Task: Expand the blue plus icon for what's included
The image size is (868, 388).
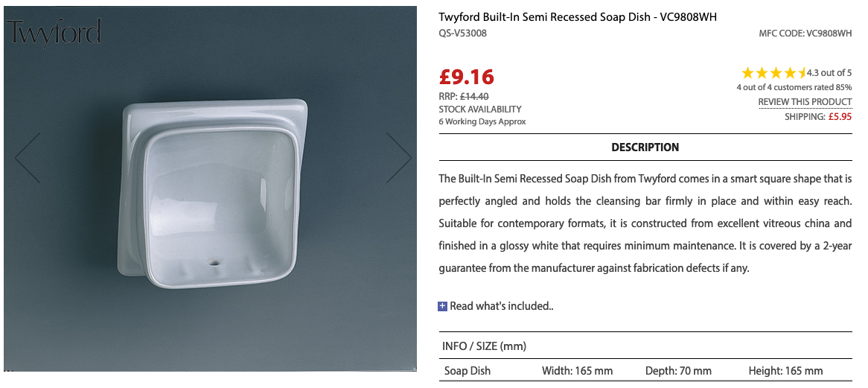Action: coord(443,305)
